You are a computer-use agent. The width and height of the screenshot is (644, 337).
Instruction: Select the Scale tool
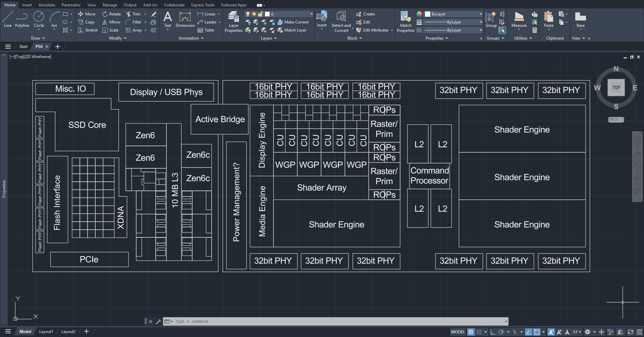click(110, 30)
